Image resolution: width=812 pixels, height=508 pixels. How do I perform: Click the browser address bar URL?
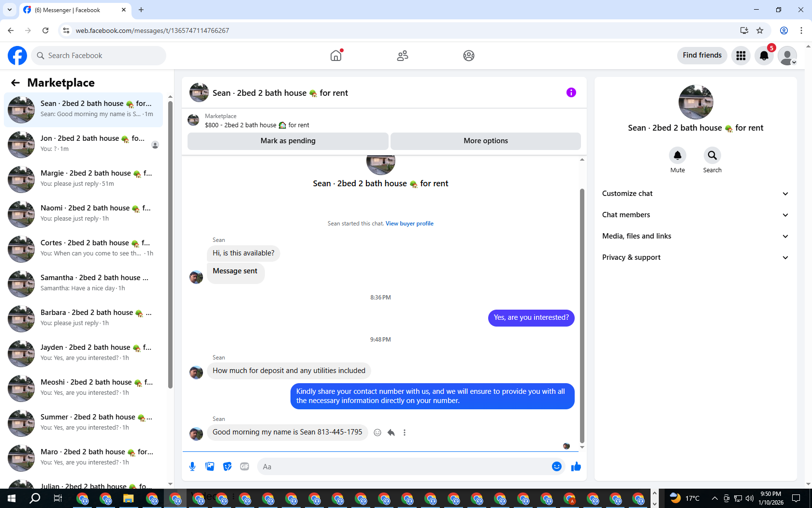(152, 30)
